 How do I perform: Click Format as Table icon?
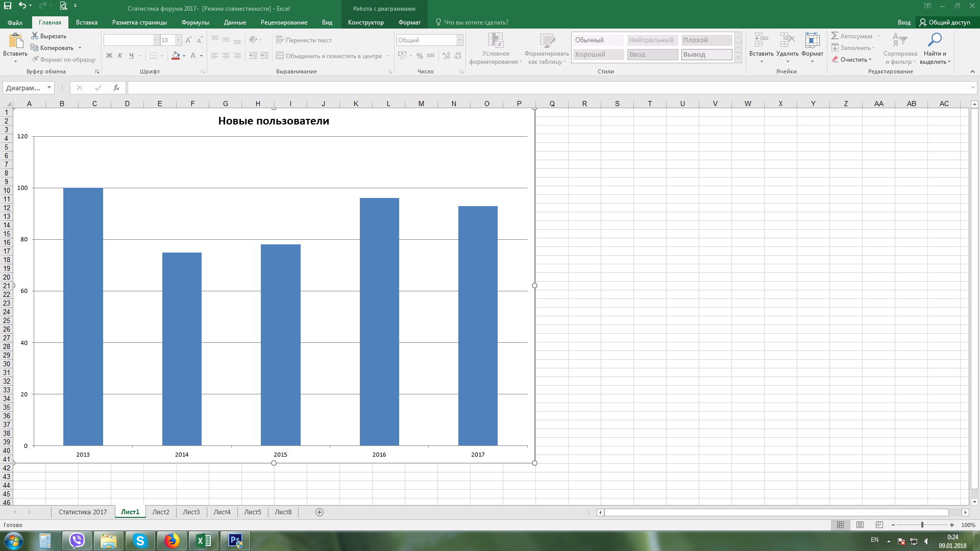(547, 41)
